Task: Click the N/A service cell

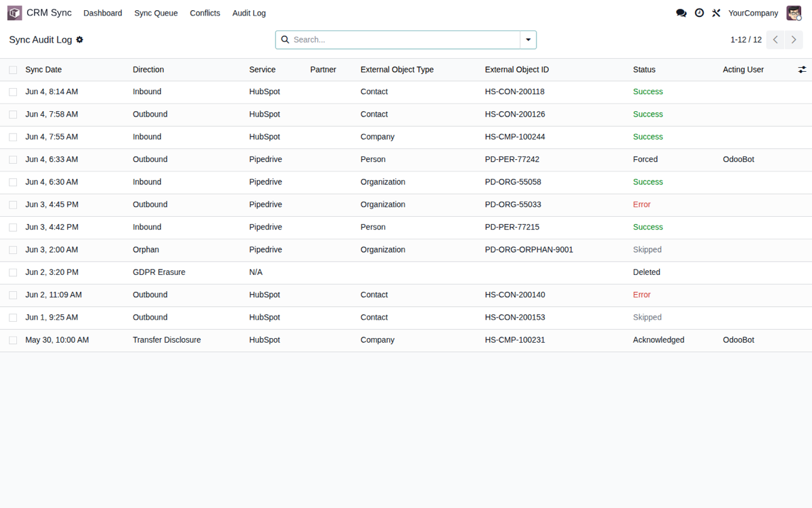Action: (256, 272)
